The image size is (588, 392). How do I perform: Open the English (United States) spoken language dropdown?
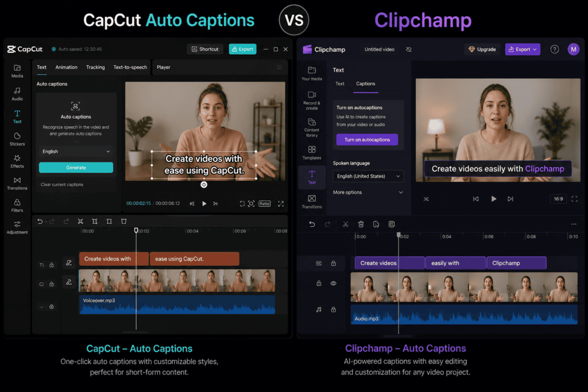(x=368, y=176)
